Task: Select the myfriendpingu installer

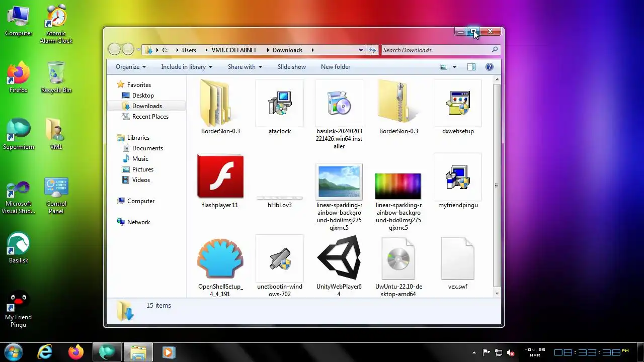Action: (458, 181)
